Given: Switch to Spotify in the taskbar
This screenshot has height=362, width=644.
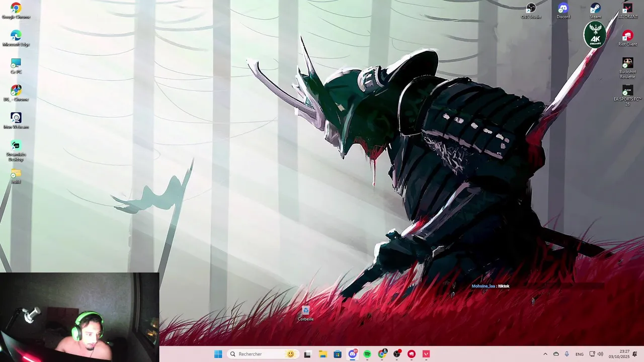Looking at the screenshot, I should click(x=367, y=354).
